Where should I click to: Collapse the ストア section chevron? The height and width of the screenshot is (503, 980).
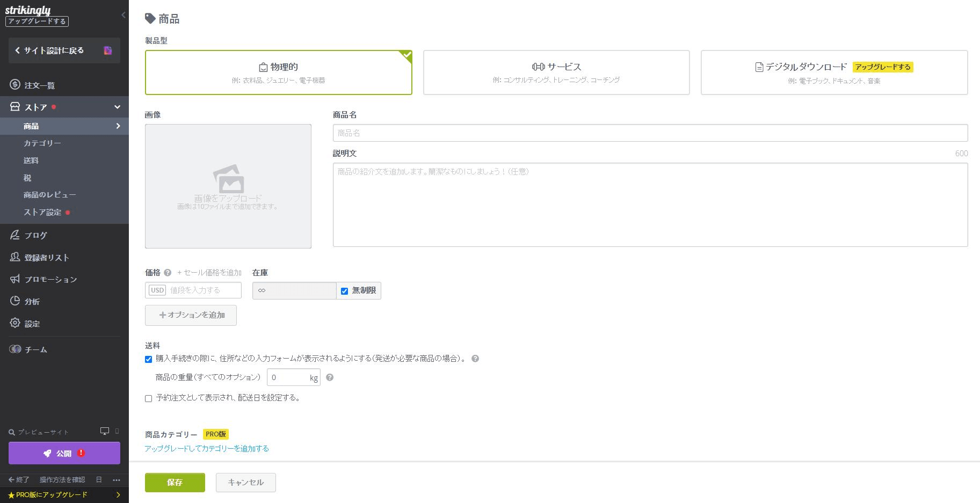click(x=117, y=107)
